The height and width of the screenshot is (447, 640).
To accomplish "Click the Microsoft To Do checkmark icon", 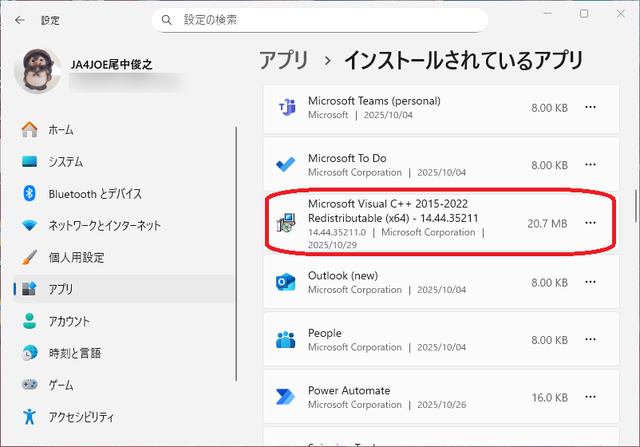I will click(x=286, y=165).
